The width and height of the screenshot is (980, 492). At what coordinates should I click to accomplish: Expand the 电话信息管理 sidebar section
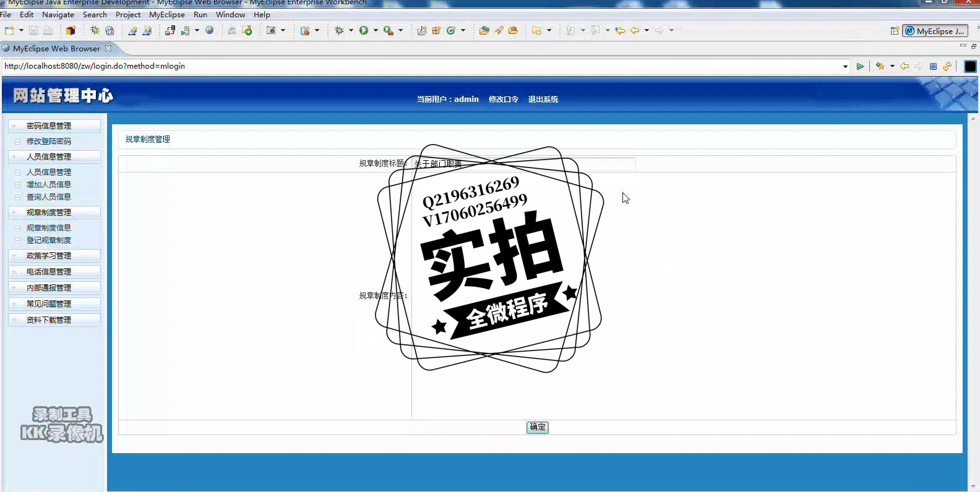54,272
